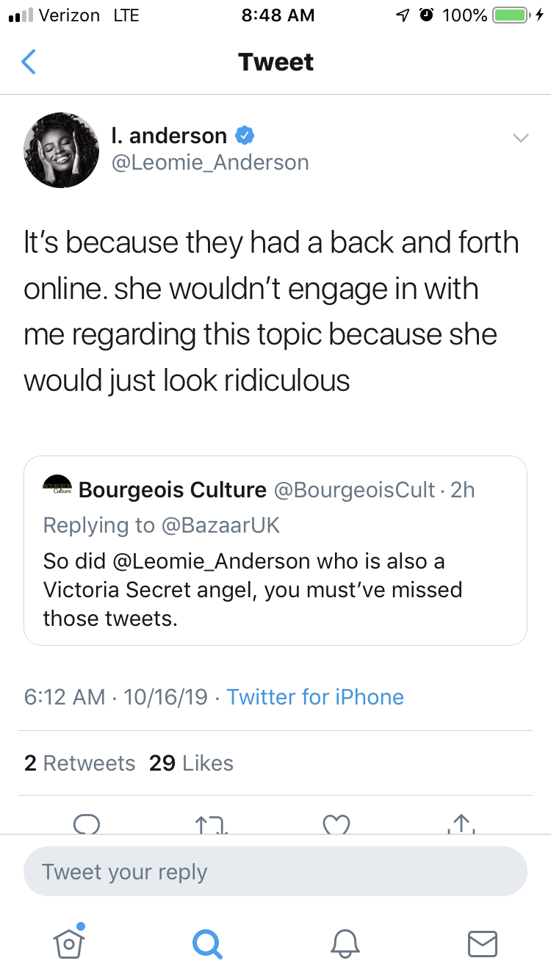Open the Home tab in bottom bar

(x=69, y=942)
